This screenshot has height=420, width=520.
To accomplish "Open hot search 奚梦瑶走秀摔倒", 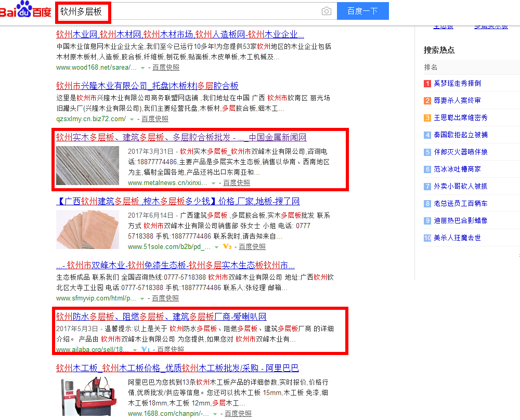I will pos(457,83).
